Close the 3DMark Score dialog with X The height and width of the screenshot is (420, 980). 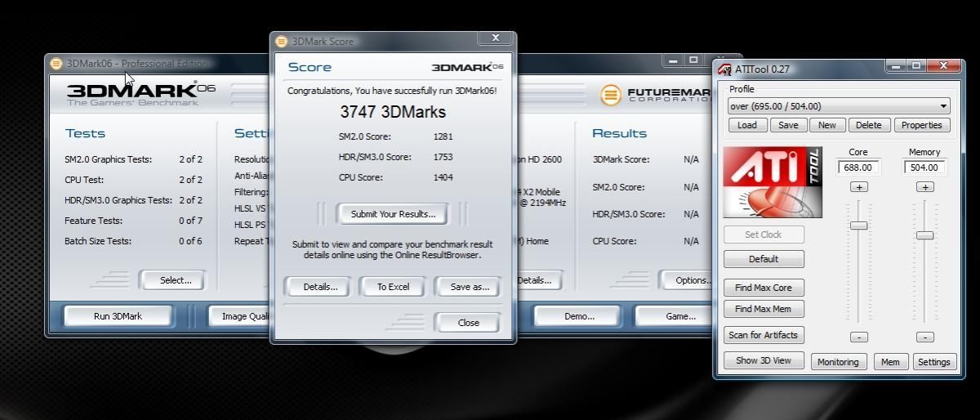tap(495, 38)
